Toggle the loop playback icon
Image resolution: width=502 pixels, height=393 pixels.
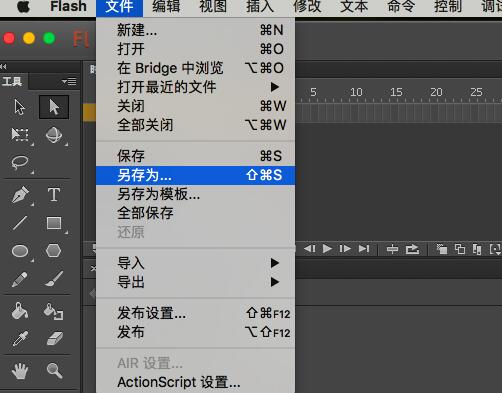coord(412,249)
